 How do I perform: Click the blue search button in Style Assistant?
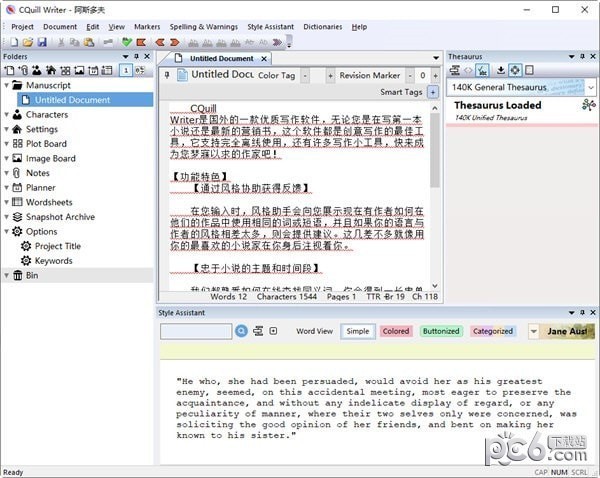(241, 331)
